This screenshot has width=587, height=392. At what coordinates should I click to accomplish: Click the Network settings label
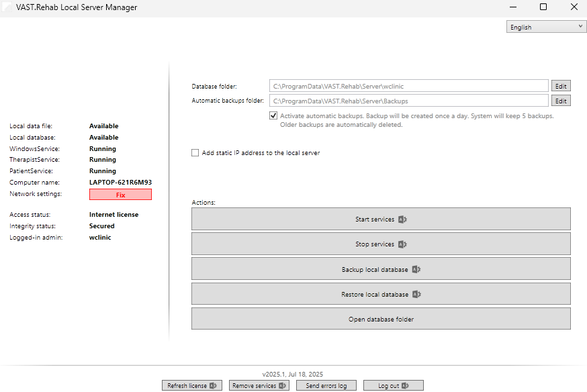click(36, 194)
